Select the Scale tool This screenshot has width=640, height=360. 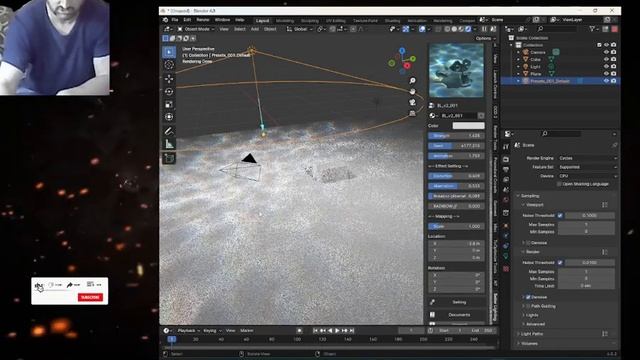(x=169, y=104)
